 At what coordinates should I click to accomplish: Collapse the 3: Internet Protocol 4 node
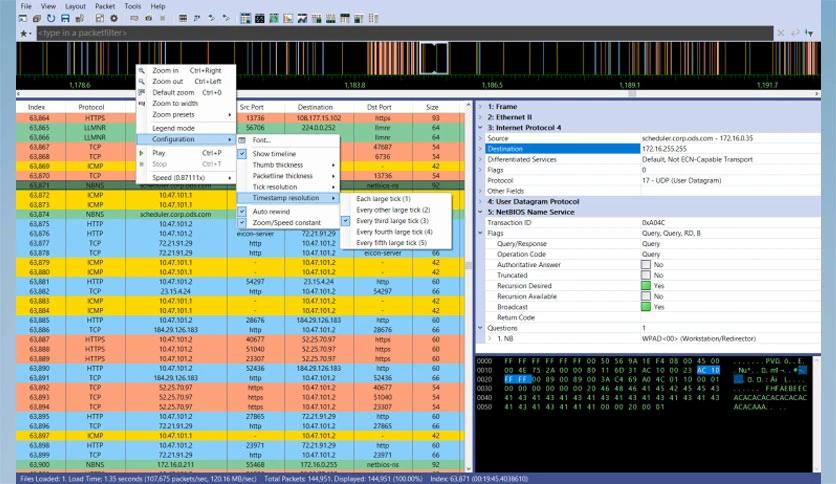pos(480,128)
